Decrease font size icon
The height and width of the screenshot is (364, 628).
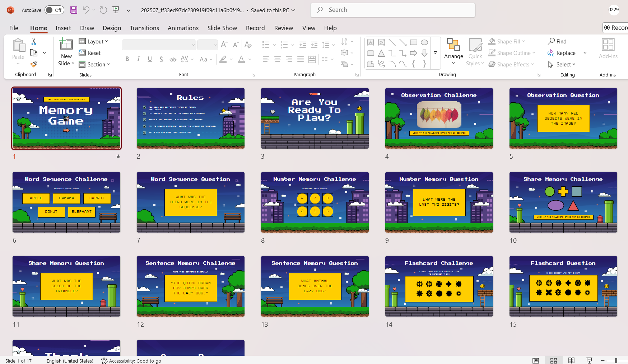[236, 45]
